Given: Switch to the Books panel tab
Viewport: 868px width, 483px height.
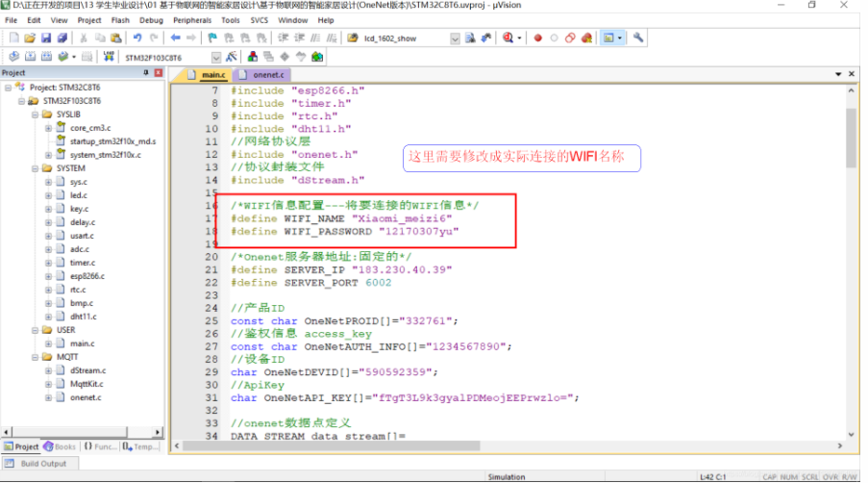Looking at the screenshot, I should tap(60, 447).
